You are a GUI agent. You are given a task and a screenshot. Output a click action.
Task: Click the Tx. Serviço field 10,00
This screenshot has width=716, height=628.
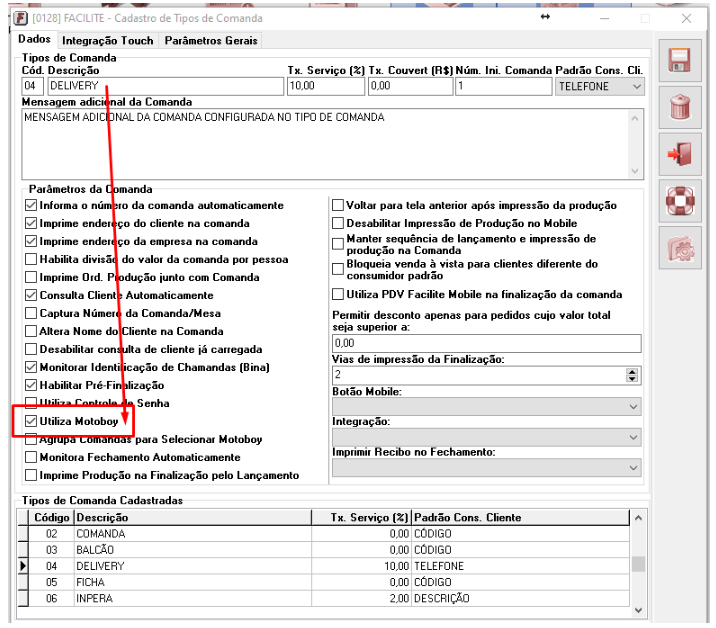coord(326,86)
